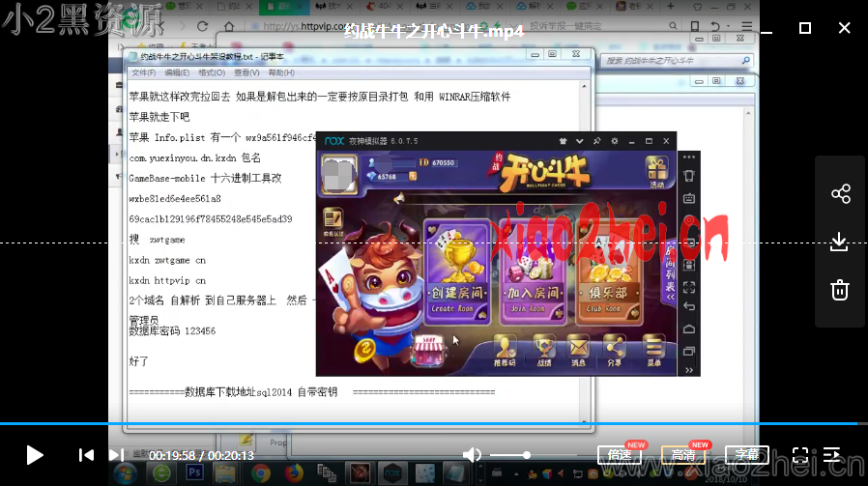The image size is (868, 486).
Task: Open 实名认证 real-name verification icon
Action: [333, 222]
